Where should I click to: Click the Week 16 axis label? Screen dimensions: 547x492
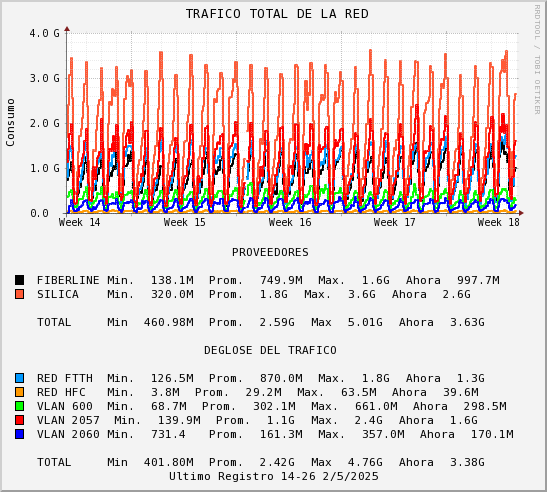coord(290,222)
